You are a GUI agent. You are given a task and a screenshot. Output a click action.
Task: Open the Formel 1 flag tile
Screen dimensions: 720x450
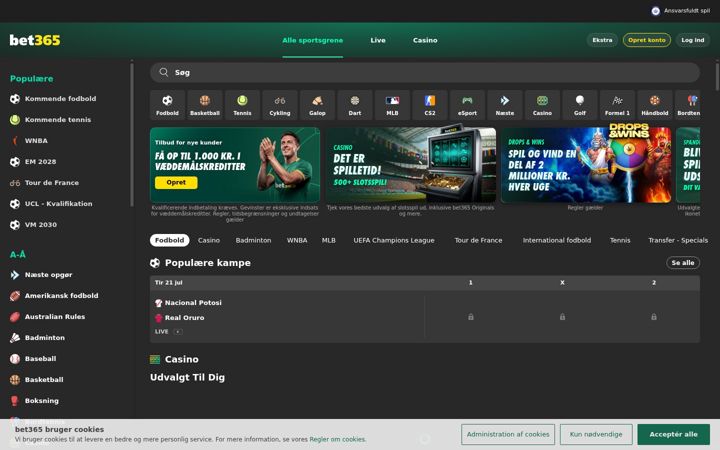617,105
